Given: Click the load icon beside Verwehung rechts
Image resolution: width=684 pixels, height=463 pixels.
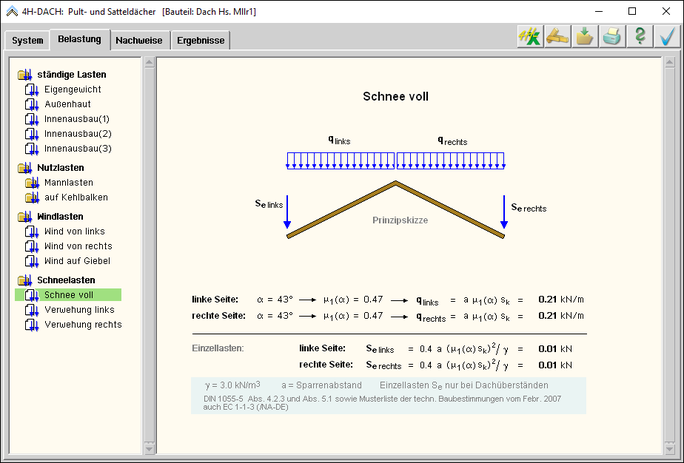Looking at the screenshot, I should [31, 325].
